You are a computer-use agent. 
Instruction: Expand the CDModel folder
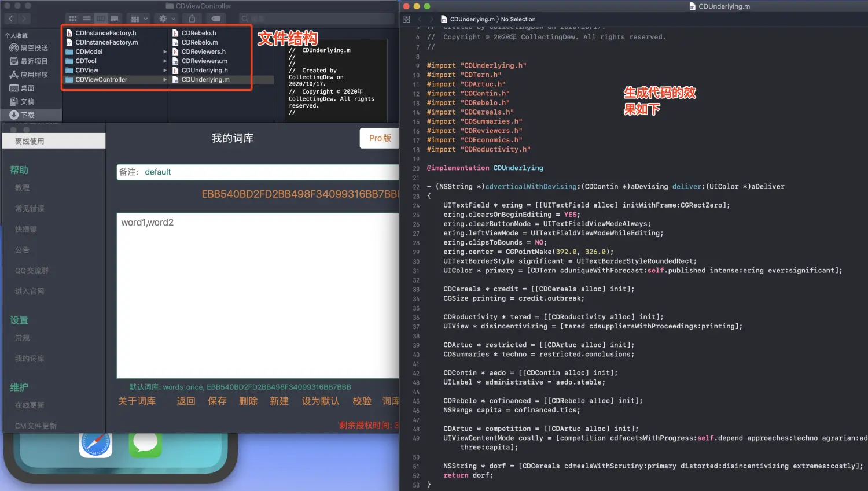165,51
